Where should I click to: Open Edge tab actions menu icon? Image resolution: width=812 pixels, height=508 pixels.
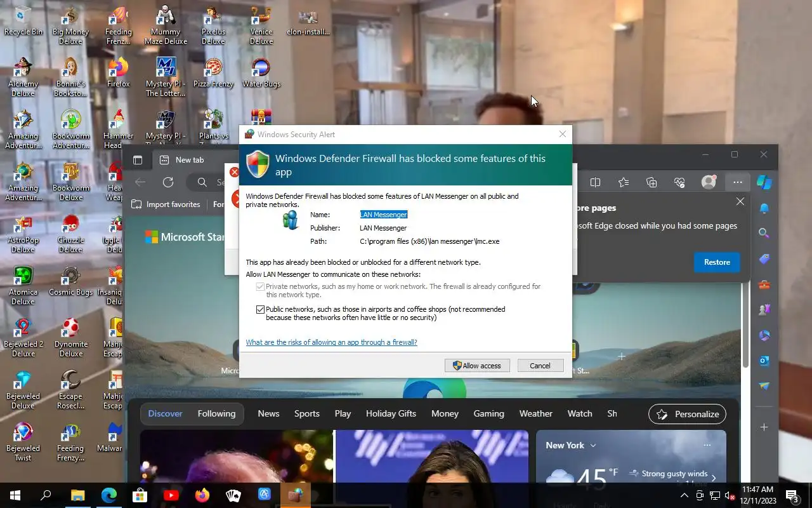138,160
